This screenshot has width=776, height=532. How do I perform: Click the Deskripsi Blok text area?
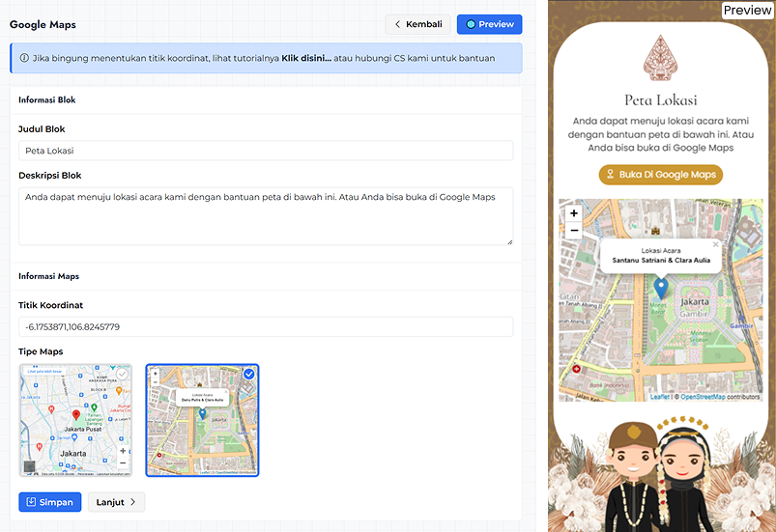tap(266, 216)
